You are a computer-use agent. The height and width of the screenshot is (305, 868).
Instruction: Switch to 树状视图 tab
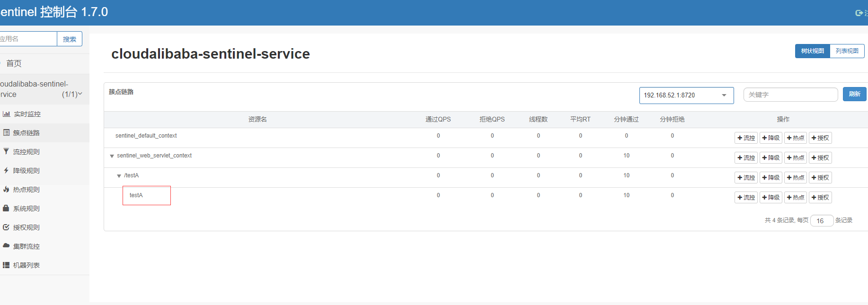tap(812, 51)
